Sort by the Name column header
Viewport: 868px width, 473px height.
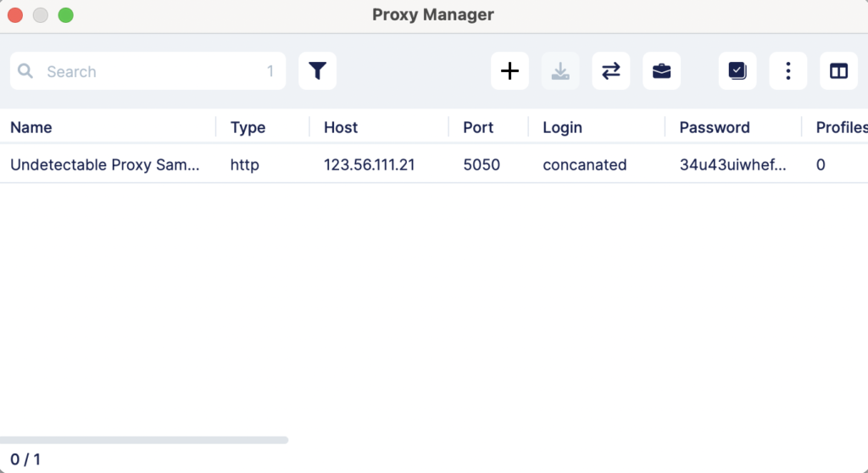(x=31, y=127)
